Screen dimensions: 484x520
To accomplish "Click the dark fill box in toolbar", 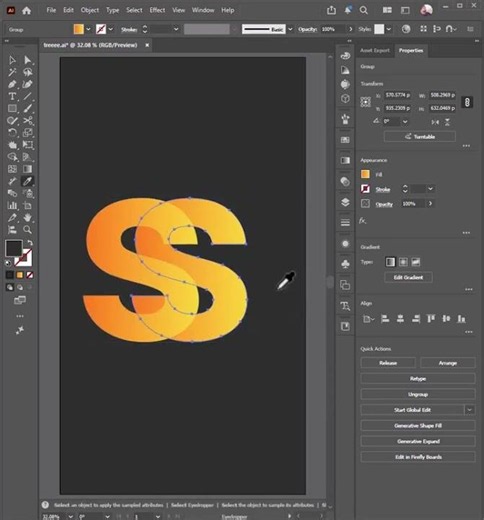I will click(14, 248).
